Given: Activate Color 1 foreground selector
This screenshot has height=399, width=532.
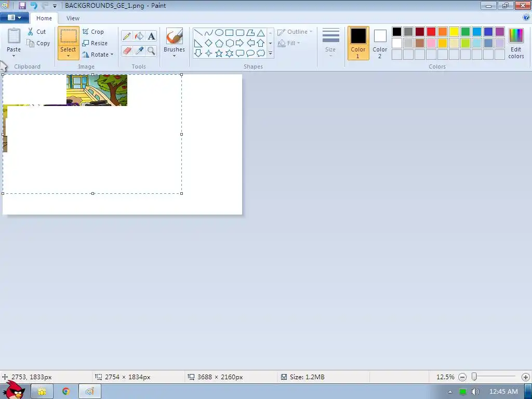Looking at the screenshot, I should tap(358, 43).
